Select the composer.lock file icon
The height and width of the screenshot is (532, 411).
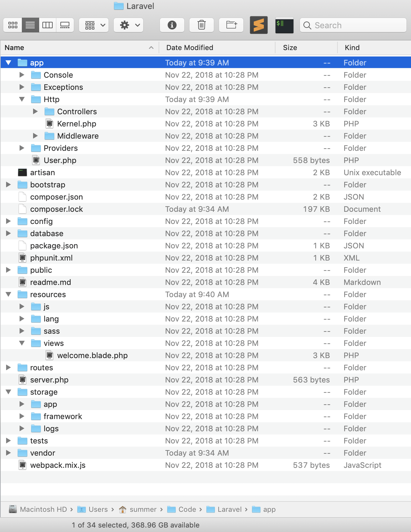22,209
